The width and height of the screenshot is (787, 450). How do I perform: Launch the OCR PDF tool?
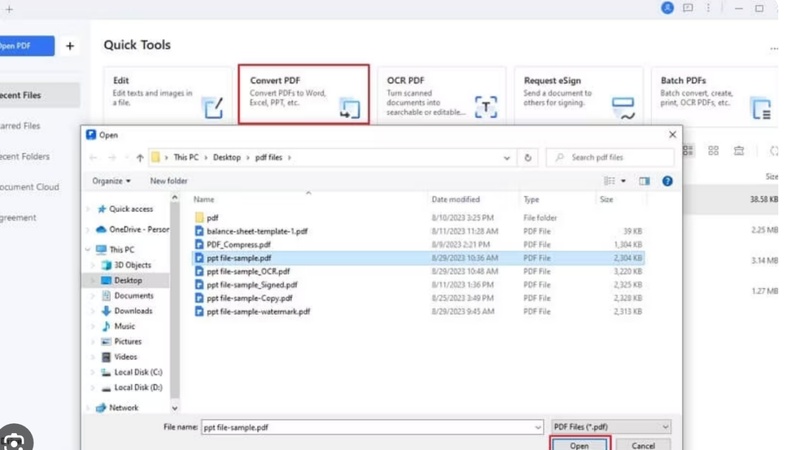tap(441, 95)
